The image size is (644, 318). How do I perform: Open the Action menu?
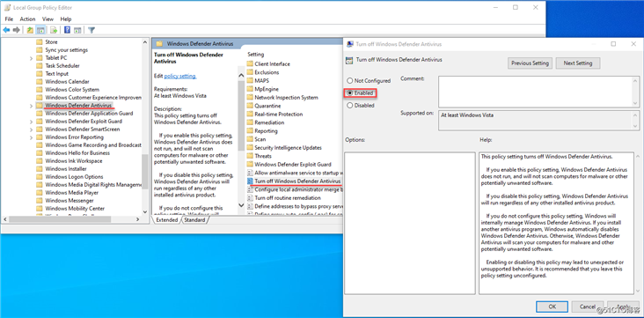pyautogui.click(x=27, y=18)
